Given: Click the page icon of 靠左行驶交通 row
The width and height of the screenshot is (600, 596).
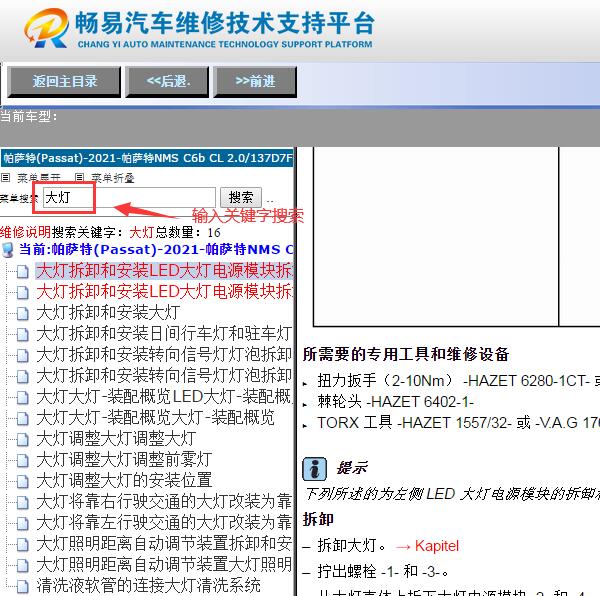Looking at the screenshot, I should [23, 524].
